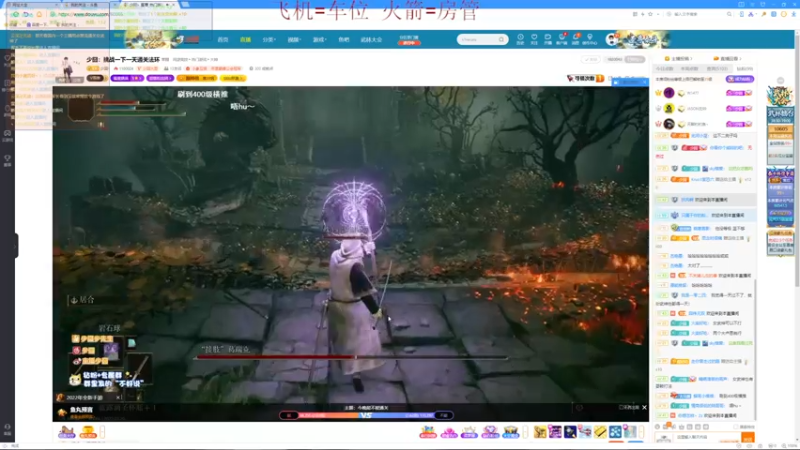800x450 pixels.
Task: Select the golden square gift in the bar
Action: tap(540, 432)
